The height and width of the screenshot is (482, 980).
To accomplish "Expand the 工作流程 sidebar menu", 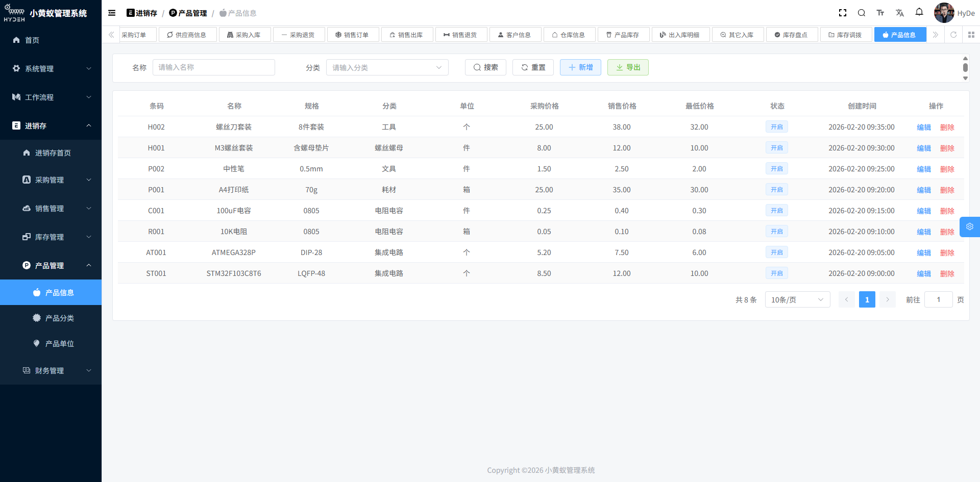I will pos(51,97).
